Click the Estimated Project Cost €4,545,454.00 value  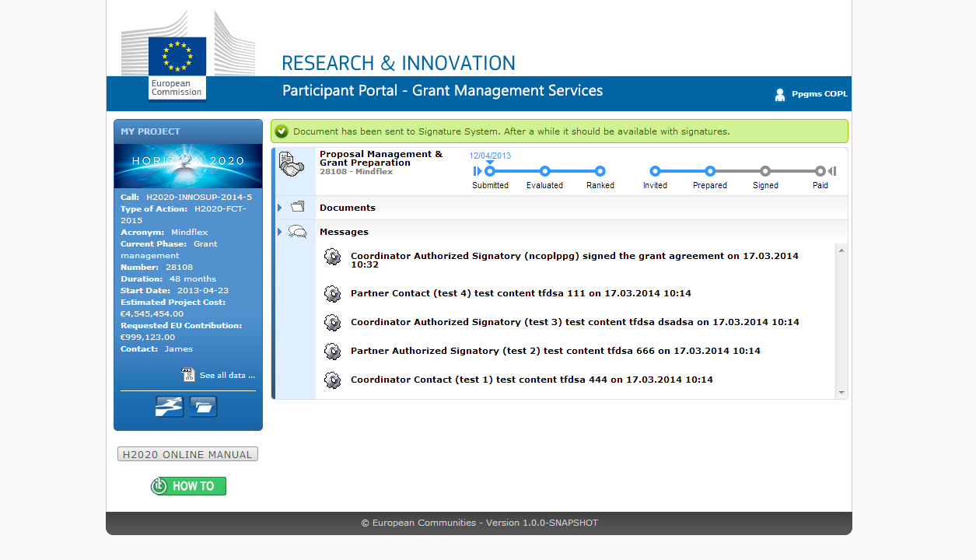pos(152,314)
